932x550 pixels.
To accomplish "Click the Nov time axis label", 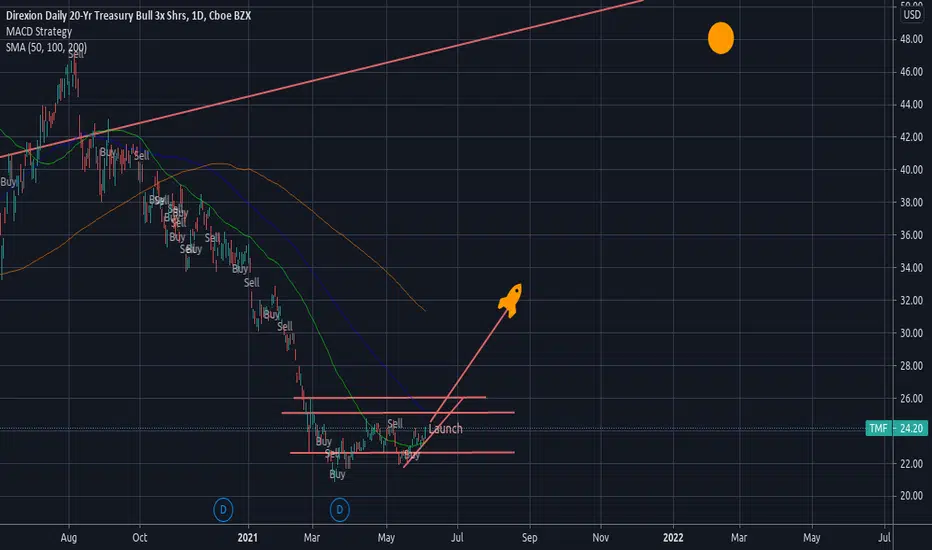I will (x=601, y=538).
